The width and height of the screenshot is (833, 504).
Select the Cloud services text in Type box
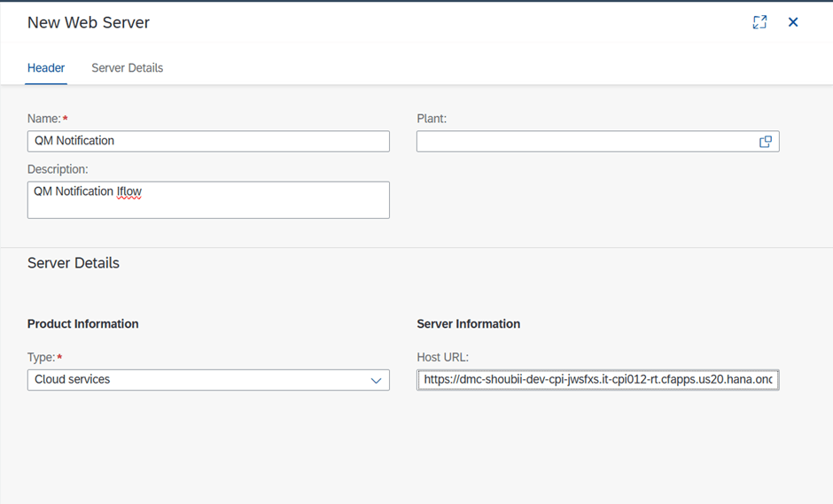point(73,380)
